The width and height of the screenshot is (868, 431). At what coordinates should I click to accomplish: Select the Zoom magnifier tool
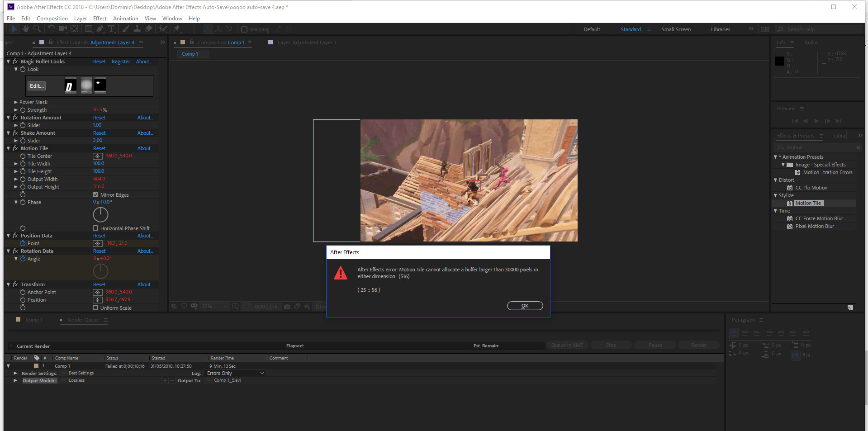pos(37,29)
